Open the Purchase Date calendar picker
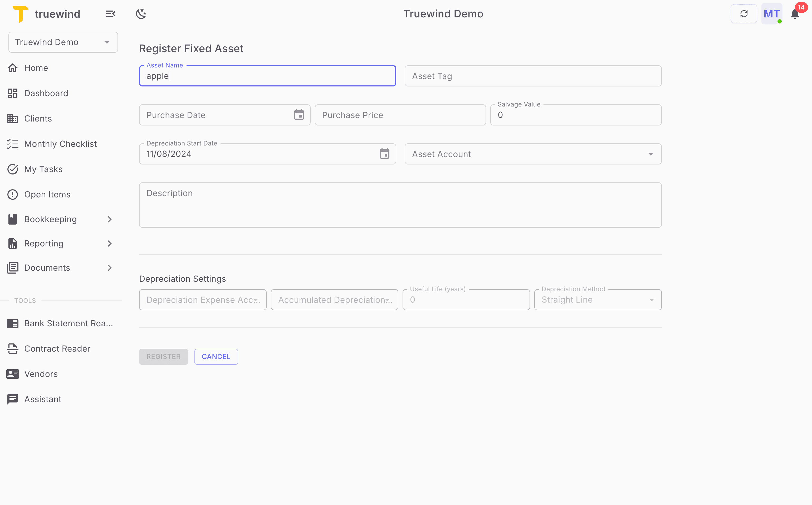The image size is (812, 505). pyautogui.click(x=299, y=115)
